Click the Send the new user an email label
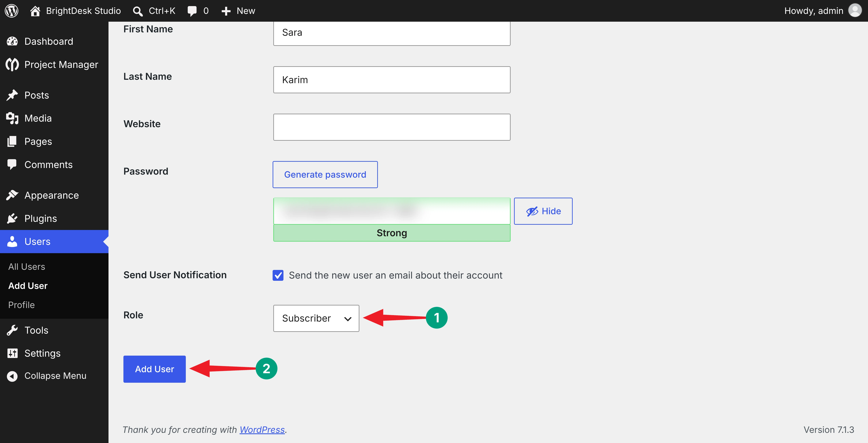Image resolution: width=868 pixels, height=443 pixels. (396, 275)
